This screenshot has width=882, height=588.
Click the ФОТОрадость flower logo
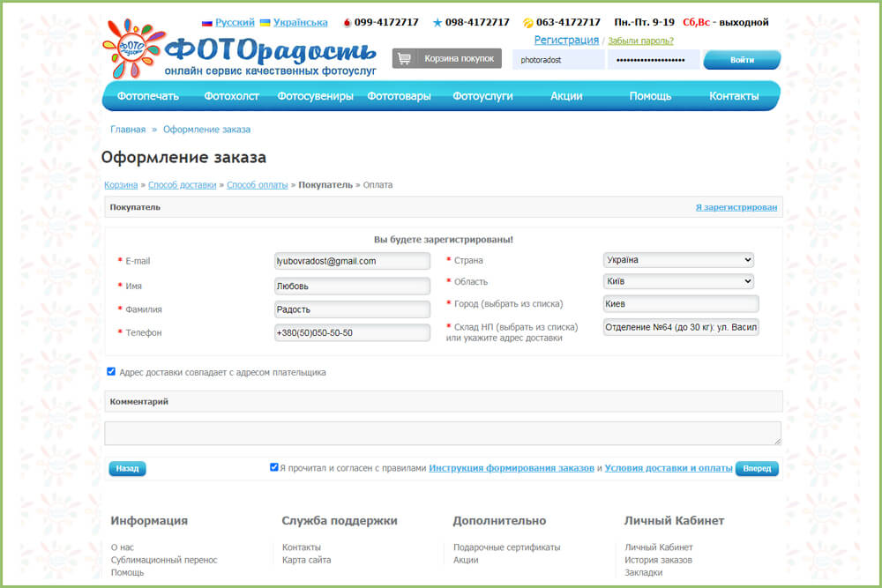[x=132, y=48]
